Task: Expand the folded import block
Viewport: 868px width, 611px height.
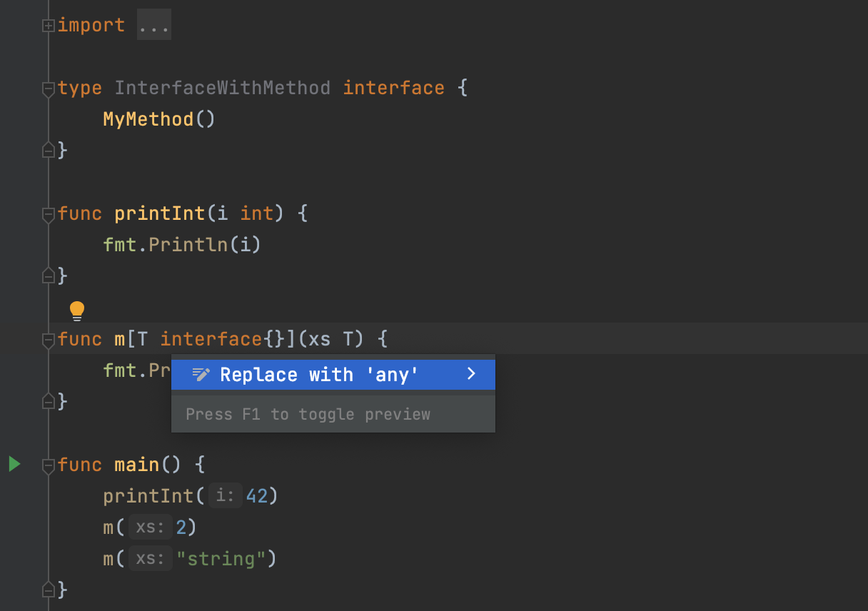Action: pos(49,26)
